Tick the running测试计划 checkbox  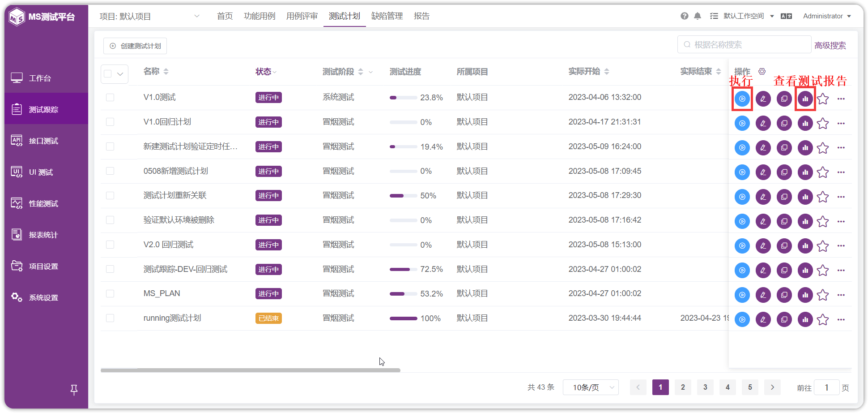[x=110, y=318]
